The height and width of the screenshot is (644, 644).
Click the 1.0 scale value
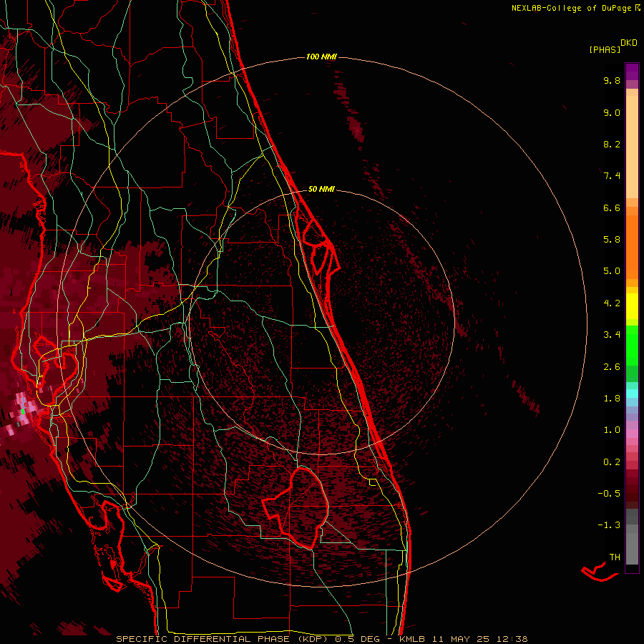(612, 430)
